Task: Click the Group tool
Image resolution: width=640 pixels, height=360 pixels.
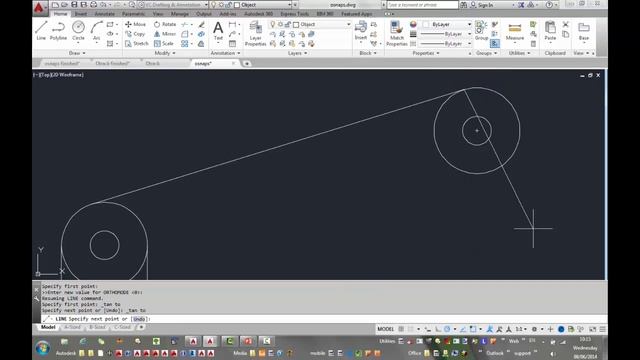Action: point(481,31)
